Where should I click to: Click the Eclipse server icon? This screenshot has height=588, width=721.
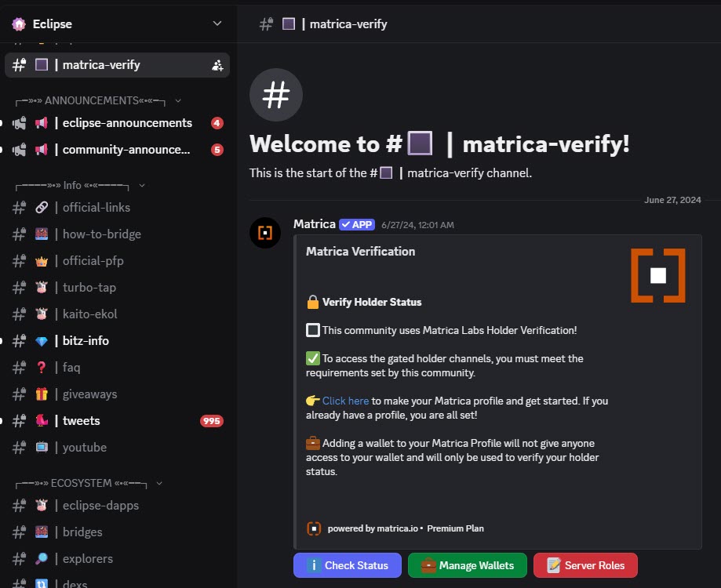19,24
